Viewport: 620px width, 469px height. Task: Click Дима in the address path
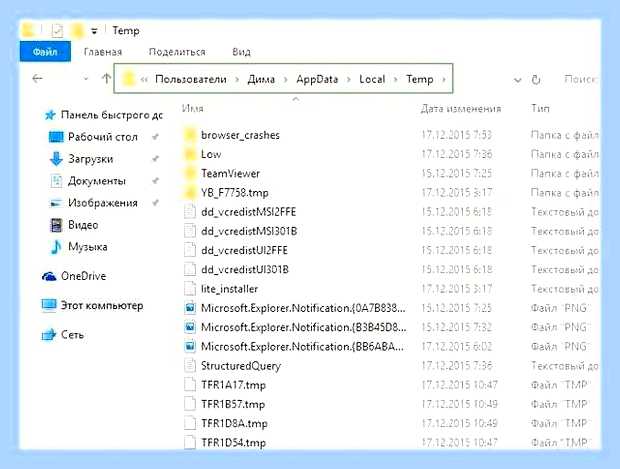[x=261, y=79]
